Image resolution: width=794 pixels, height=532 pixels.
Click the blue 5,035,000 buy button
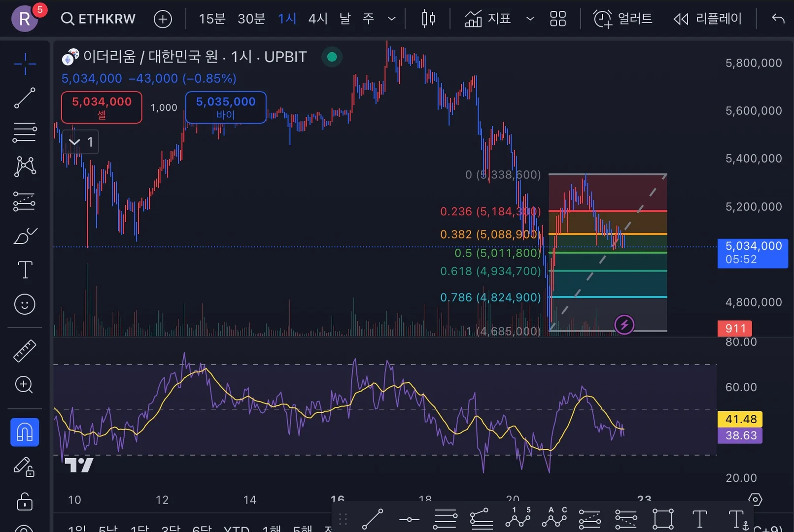[226, 107]
